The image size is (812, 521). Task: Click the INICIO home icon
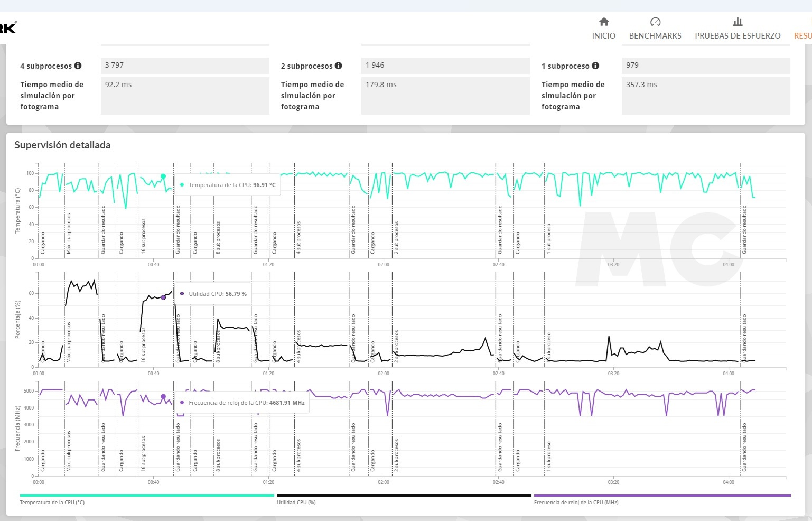[x=604, y=22]
